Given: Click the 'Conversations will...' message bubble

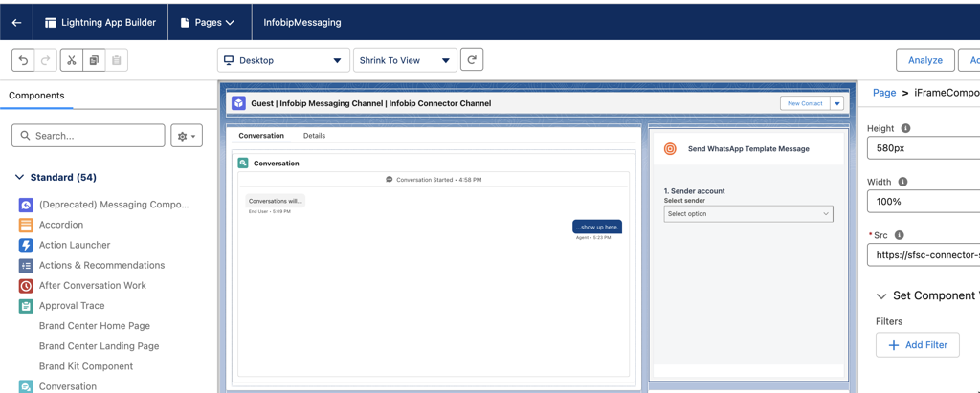Looking at the screenshot, I should (275, 201).
